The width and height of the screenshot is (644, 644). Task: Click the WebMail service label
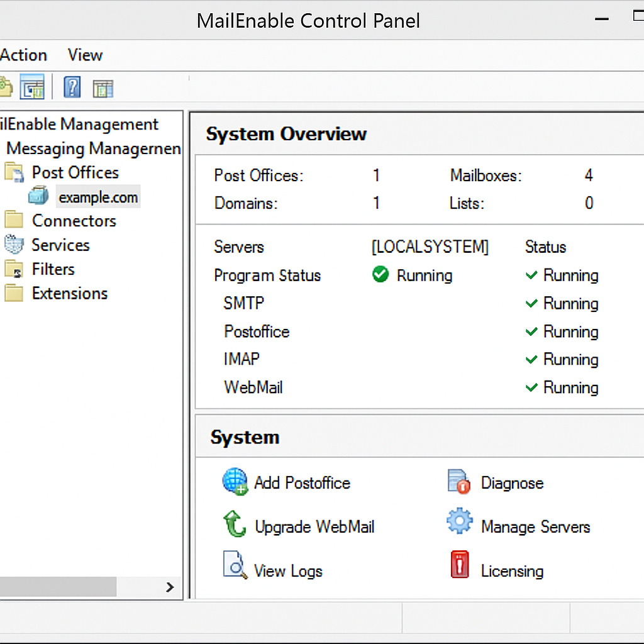253,387
